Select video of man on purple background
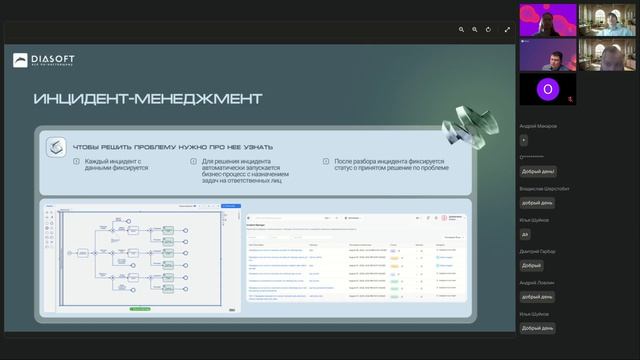This screenshot has height=360, width=640. click(x=548, y=55)
